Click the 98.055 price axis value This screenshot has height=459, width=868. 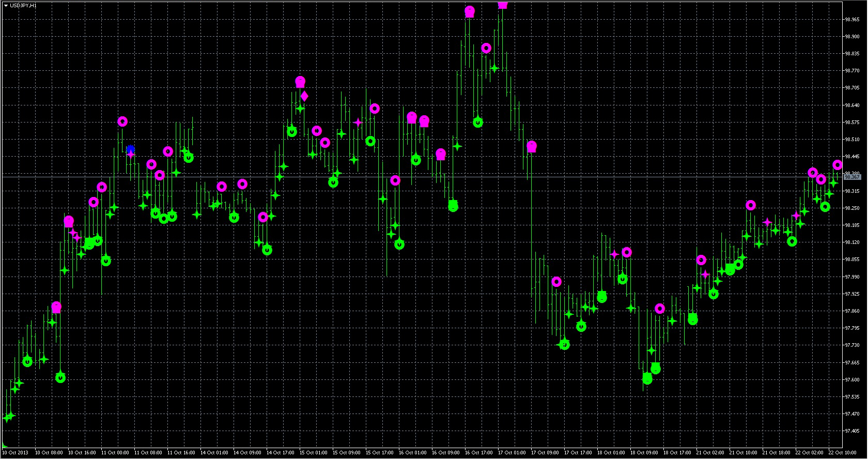pyautogui.click(x=852, y=259)
